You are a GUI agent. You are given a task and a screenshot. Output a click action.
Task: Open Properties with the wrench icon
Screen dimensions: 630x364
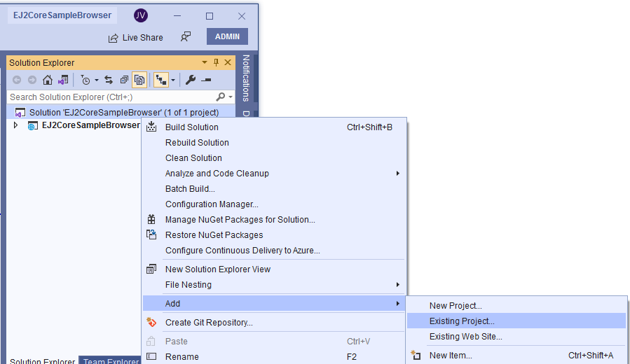190,80
